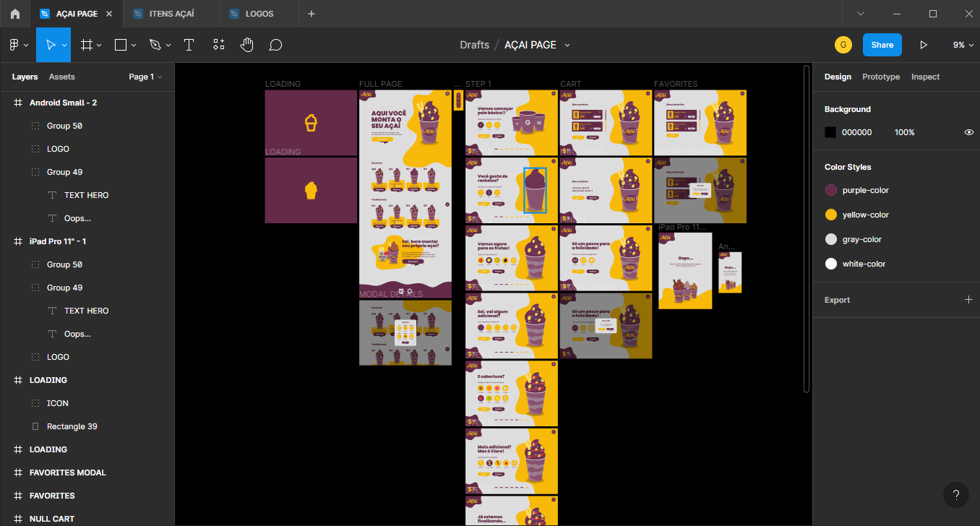Open the Pen tools dropdown arrow
Viewport: 980px width, 526px height.
[168, 45]
